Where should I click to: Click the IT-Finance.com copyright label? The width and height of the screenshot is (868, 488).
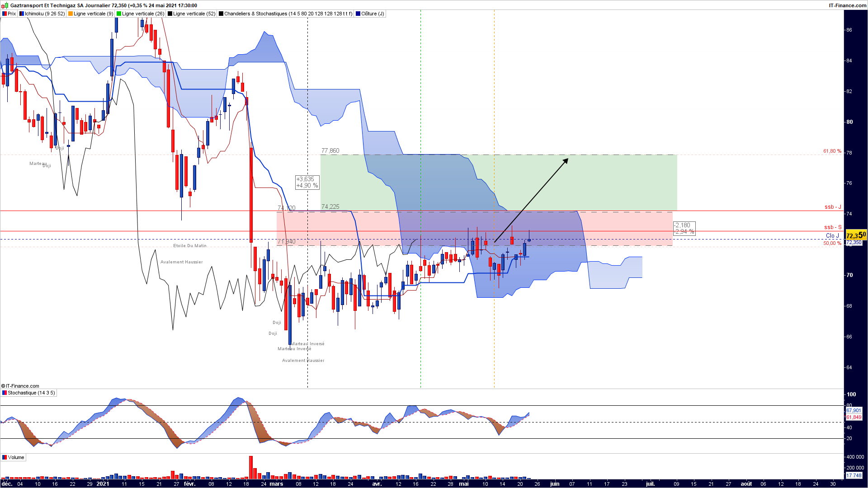pos(20,386)
